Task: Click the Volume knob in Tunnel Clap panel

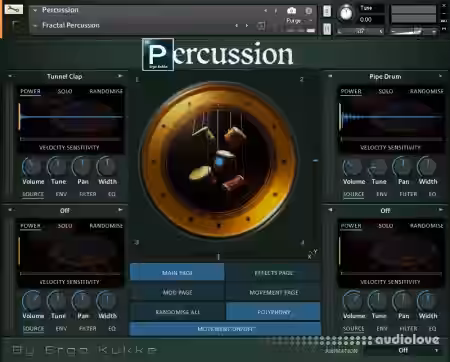Action: click(x=32, y=167)
